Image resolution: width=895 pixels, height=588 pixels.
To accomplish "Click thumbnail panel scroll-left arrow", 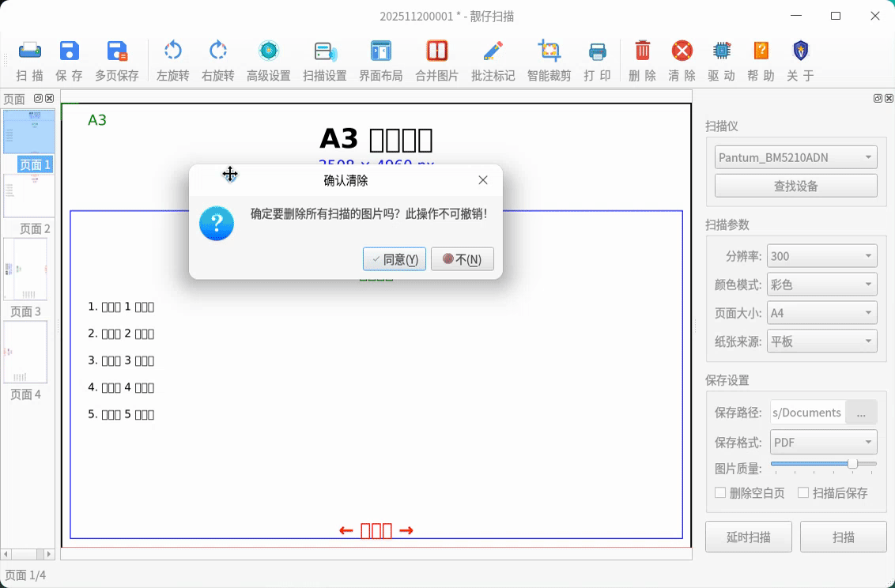I will tap(6, 554).
